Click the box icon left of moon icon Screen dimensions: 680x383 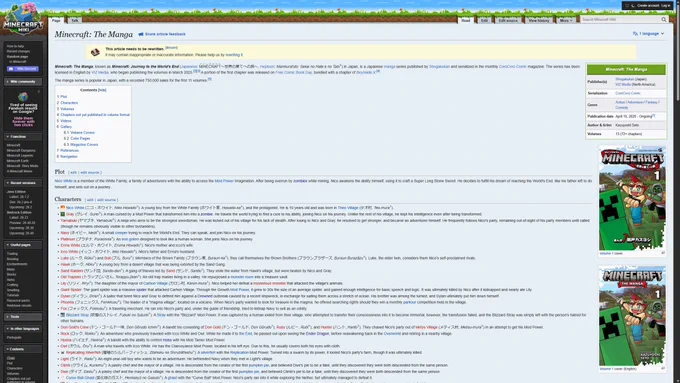pyautogui.click(x=627, y=6)
